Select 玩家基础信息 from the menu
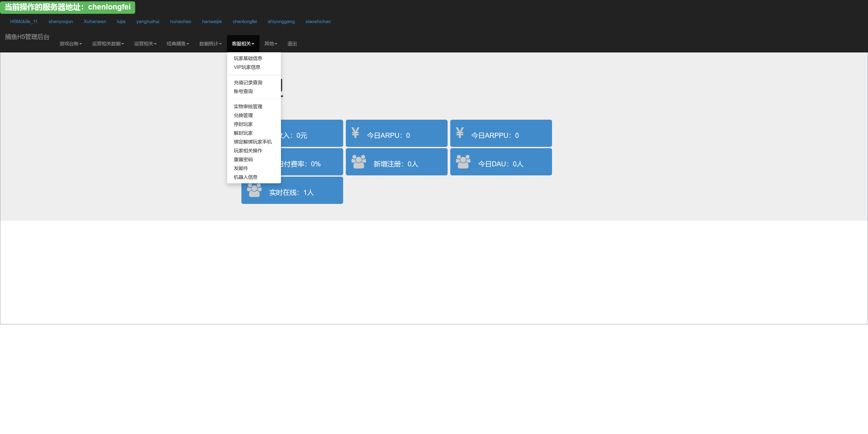 pyautogui.click(x=248, y=58)
